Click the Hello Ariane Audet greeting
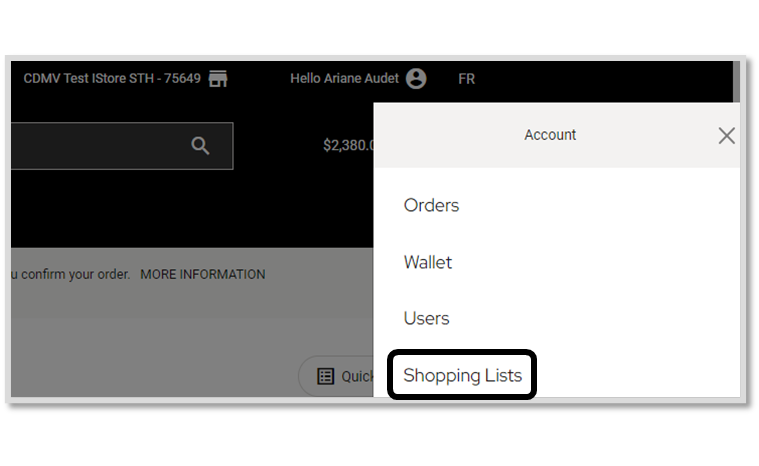The image size is (759, 466). coord(344,78)
